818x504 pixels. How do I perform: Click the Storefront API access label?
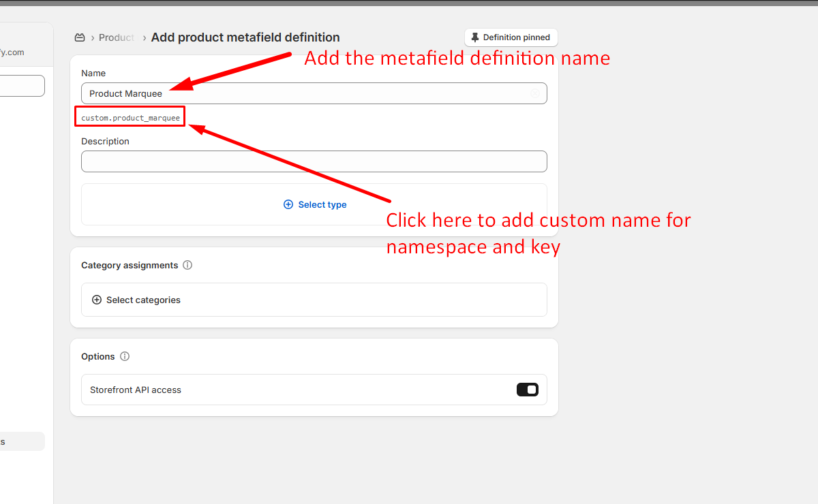[x=136, y=390]
